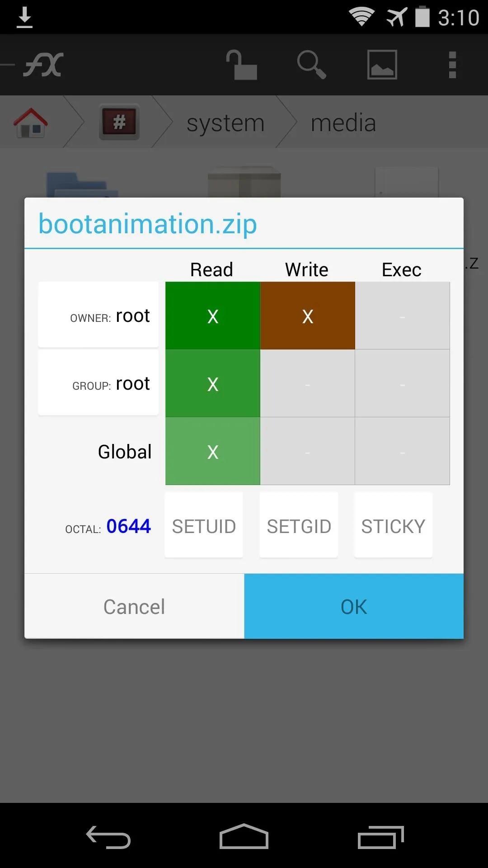Confirm permissions with OK
The height and width of the screenshot is (868, 488).
click(x=354, y=606)
